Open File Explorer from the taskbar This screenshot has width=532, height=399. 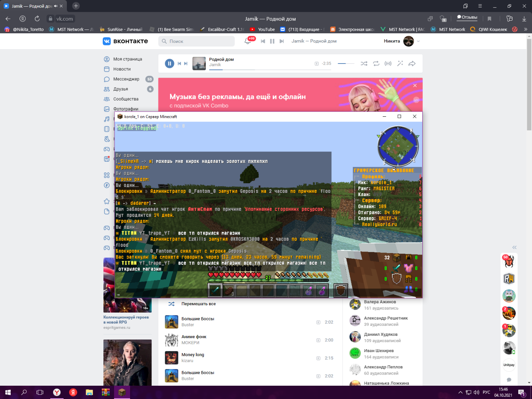tap(89, 392)
